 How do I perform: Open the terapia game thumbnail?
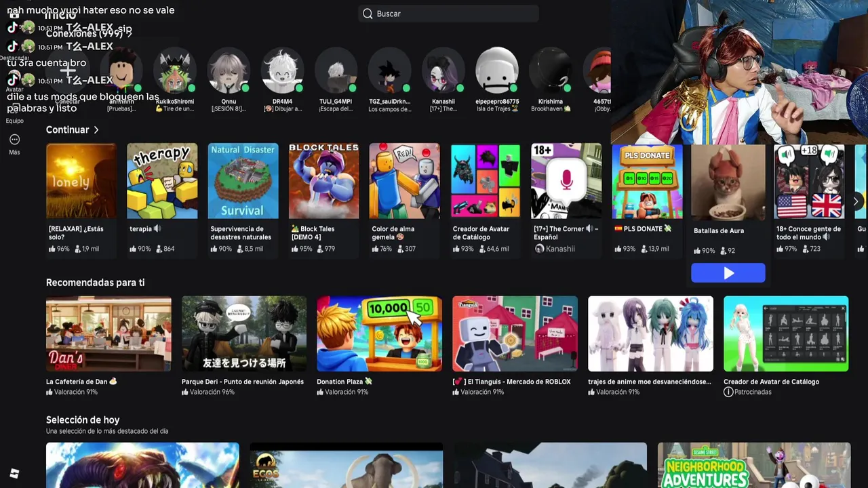pyautogui.click(x=162, y=181)
